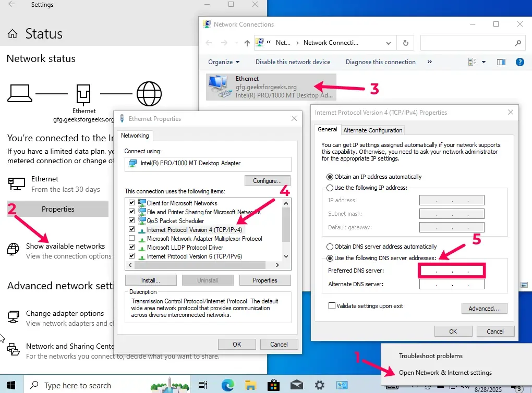Click the Ethernet adapter icon in the network diagram
532x393 pixels.
click(83, 94)
